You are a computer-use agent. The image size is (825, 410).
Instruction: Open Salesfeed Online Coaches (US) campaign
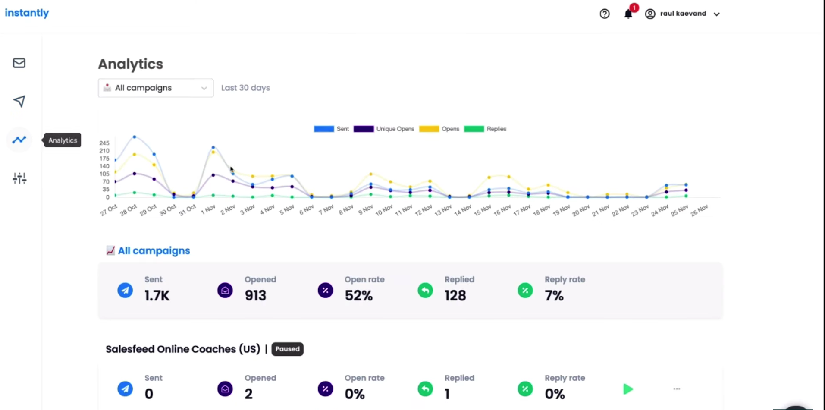pyautogui.click(x=183, y=349)
